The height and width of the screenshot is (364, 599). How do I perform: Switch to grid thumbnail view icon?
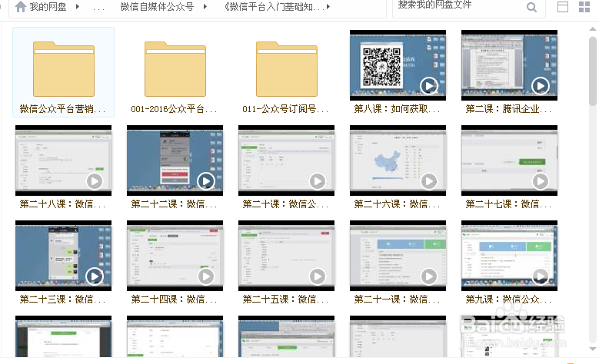[584, 7]
